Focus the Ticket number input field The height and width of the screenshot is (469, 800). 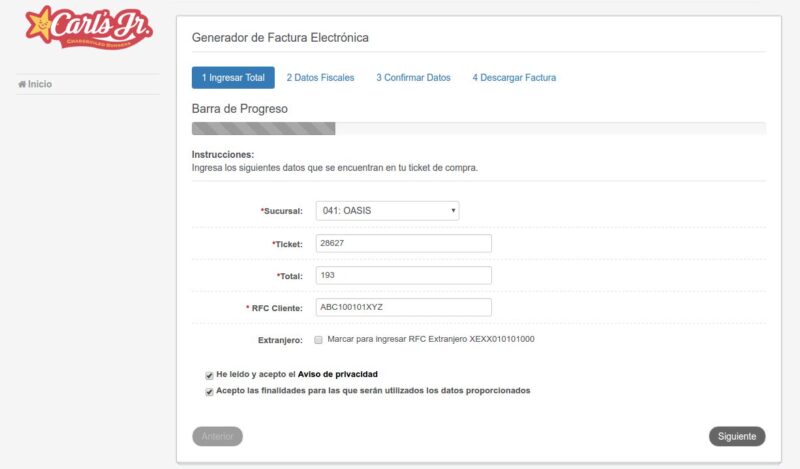tap(403, 243)
